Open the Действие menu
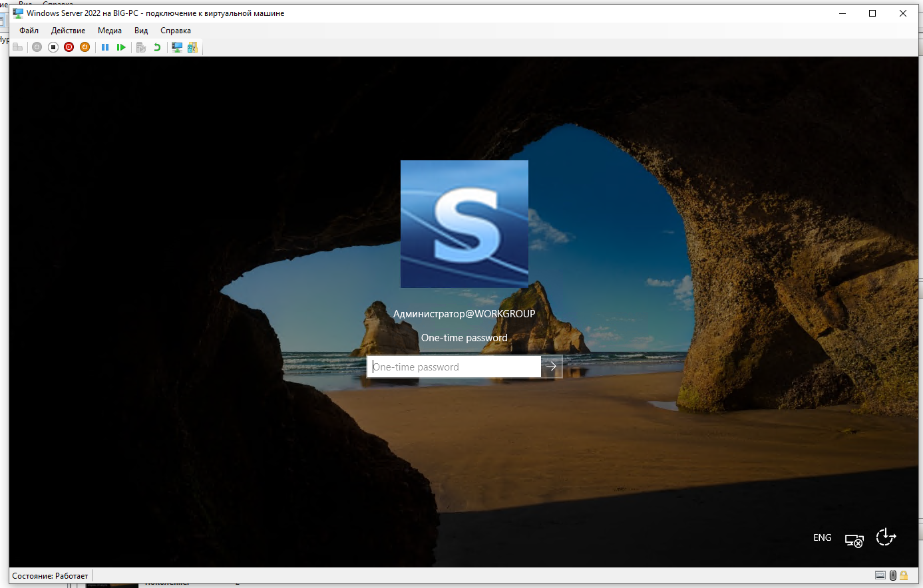The width and height of the screenshot is (923, 588). [67, 30]
